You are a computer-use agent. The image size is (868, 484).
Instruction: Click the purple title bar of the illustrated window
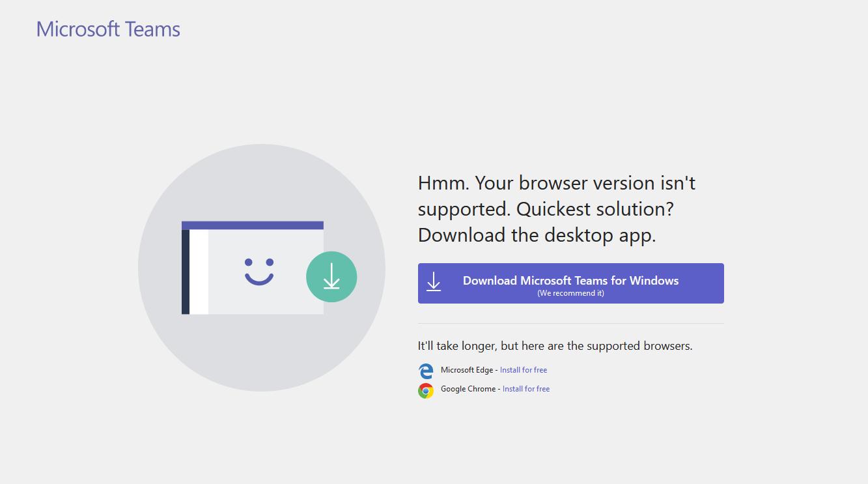253,225
